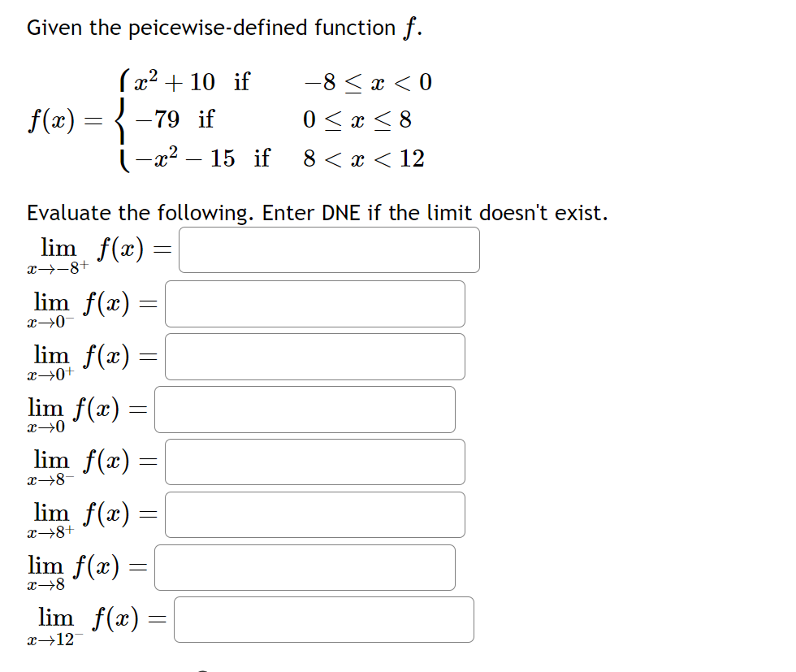Click the answer box for the two-sided limit at 0

point(305,409)
